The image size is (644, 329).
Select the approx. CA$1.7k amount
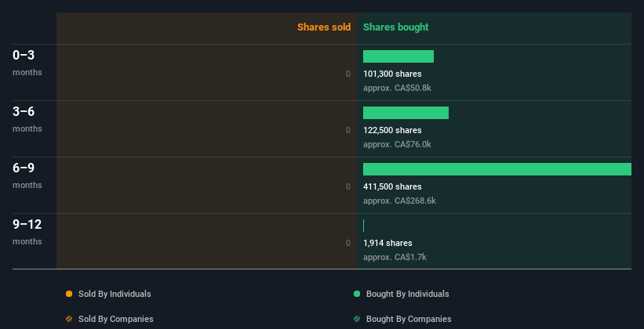395,257
